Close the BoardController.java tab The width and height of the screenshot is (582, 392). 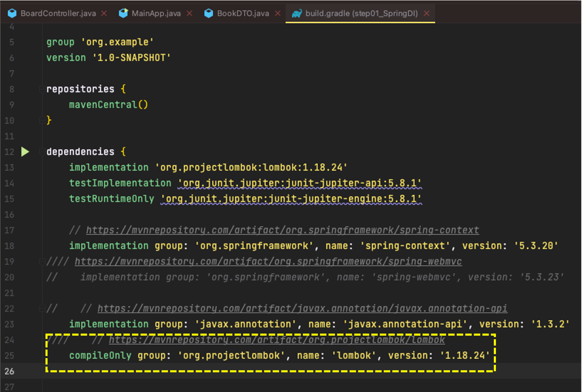pyautogui.click(x=104, y=13)
